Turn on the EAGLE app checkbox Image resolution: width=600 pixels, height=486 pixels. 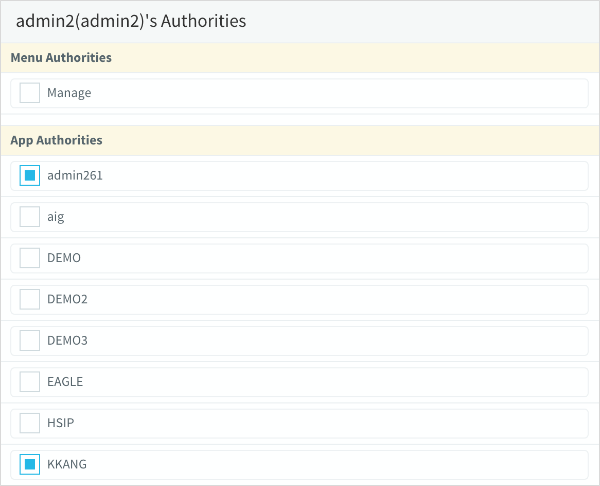(x=30, y=381)
